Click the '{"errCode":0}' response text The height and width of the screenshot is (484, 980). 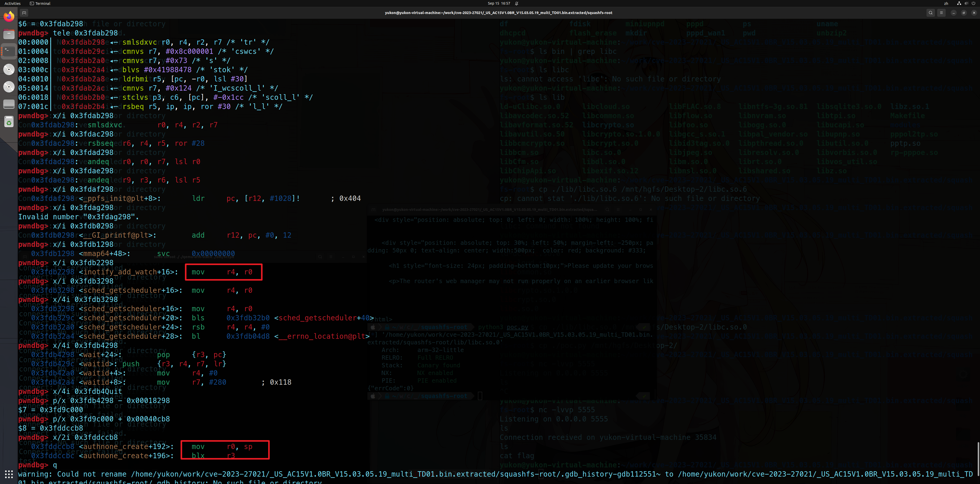point(390,388)
